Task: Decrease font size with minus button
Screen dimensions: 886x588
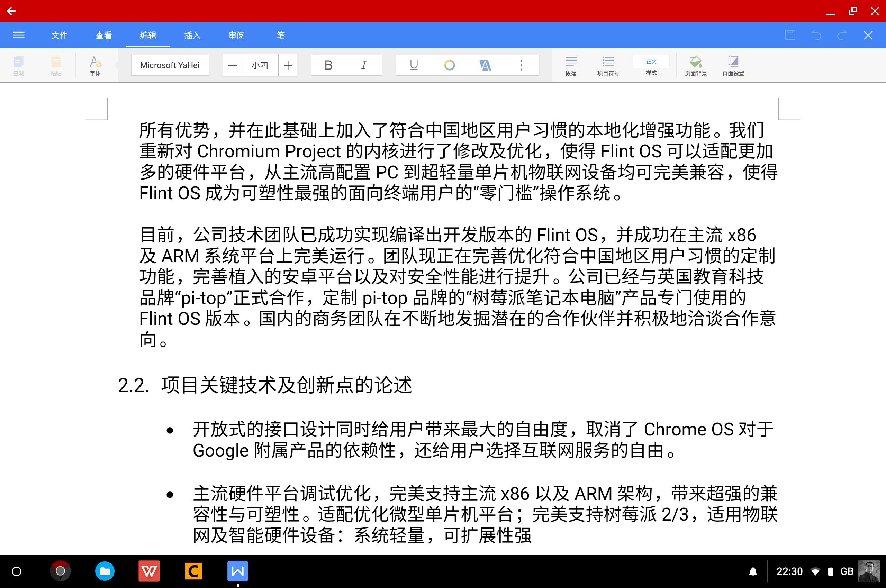Action: point(232,65)
